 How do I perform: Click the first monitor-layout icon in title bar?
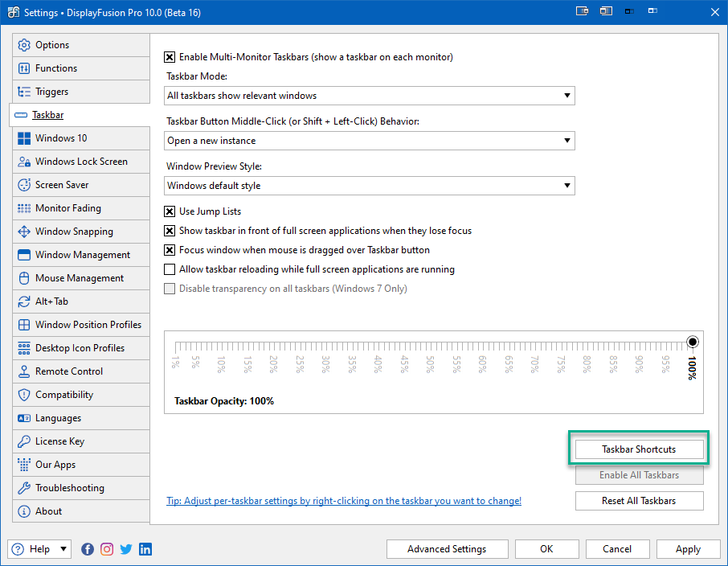point(583,10)
